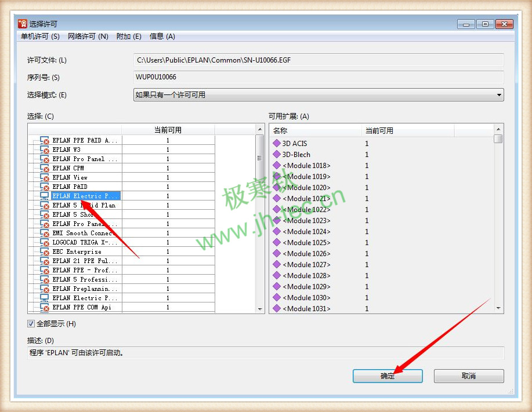
Task: Open the 网络许可 (N) menu
Action: [88, 37]
